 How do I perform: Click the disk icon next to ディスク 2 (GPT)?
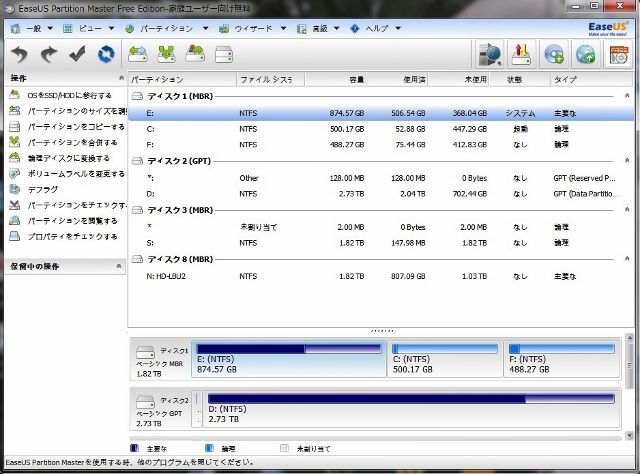coord(138,161)
